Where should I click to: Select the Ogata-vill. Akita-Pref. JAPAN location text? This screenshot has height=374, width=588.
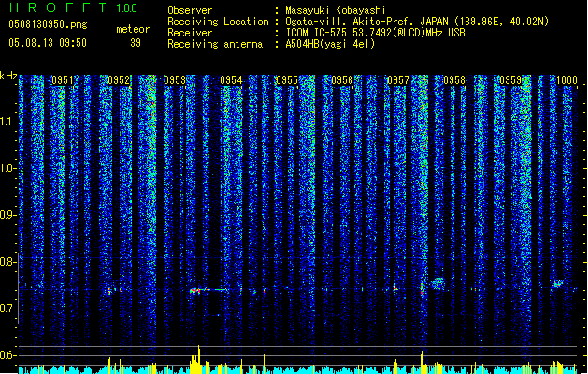417,22
